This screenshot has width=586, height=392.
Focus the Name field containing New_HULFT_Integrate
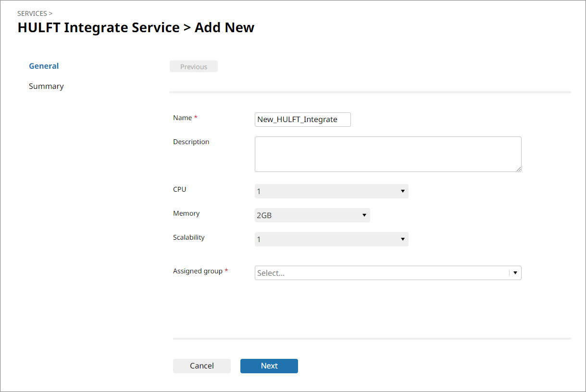(302, 120)
